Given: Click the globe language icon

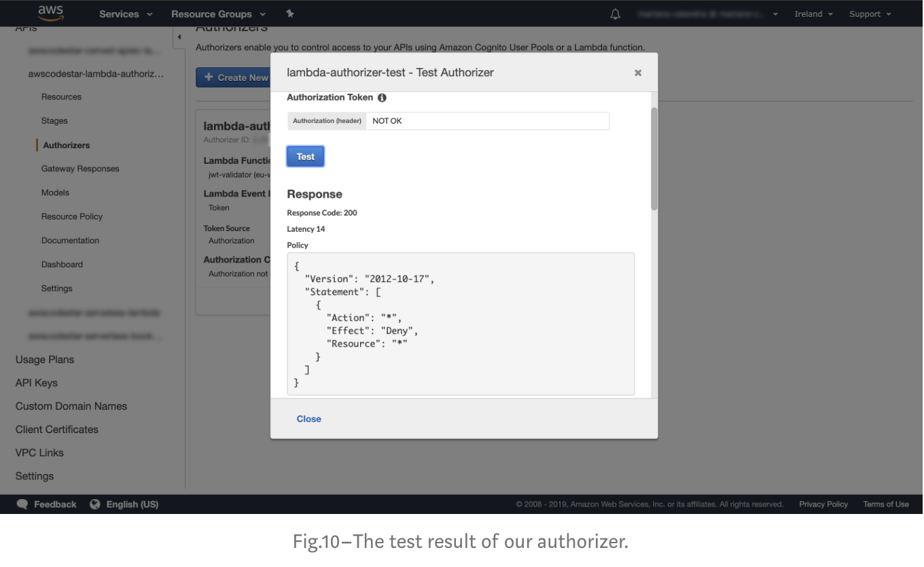Looking at the screenshot, I should click(95, 504).
